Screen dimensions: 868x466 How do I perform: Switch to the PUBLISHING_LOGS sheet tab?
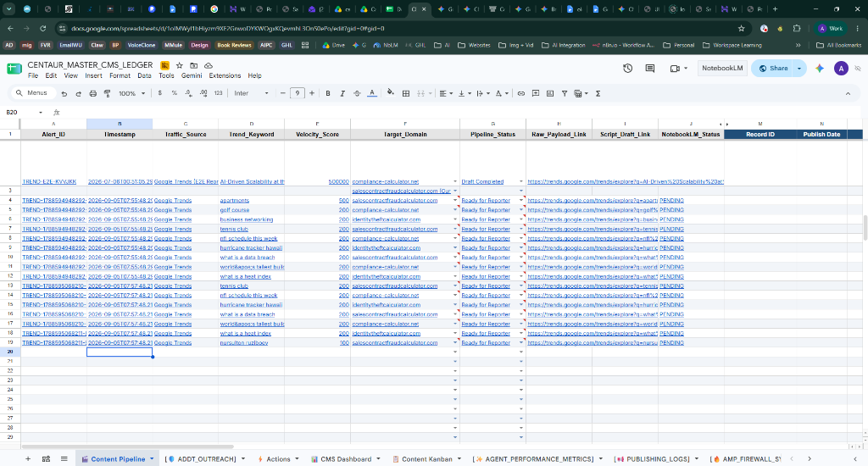click(657, 459)
